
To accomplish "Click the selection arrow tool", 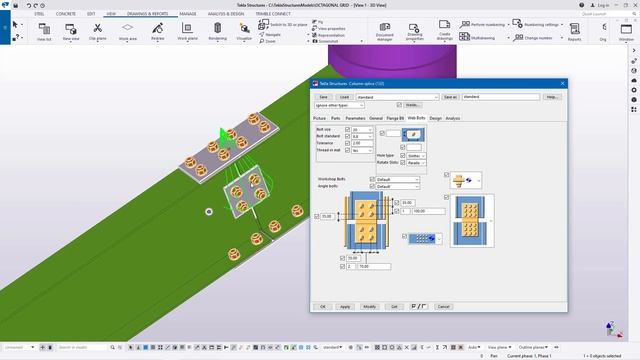I will (x=15, y=24).
